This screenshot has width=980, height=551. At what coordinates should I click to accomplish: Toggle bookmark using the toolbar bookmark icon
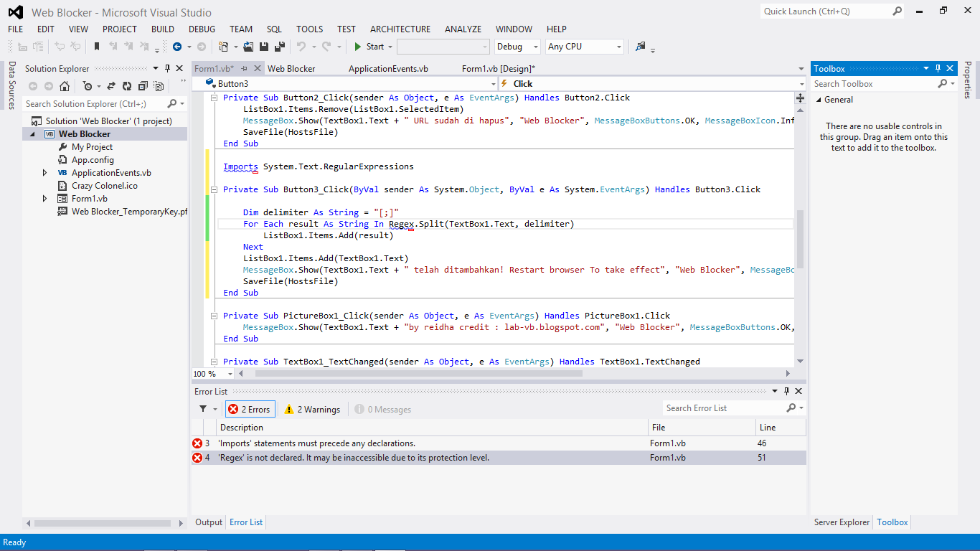[97, 47]
